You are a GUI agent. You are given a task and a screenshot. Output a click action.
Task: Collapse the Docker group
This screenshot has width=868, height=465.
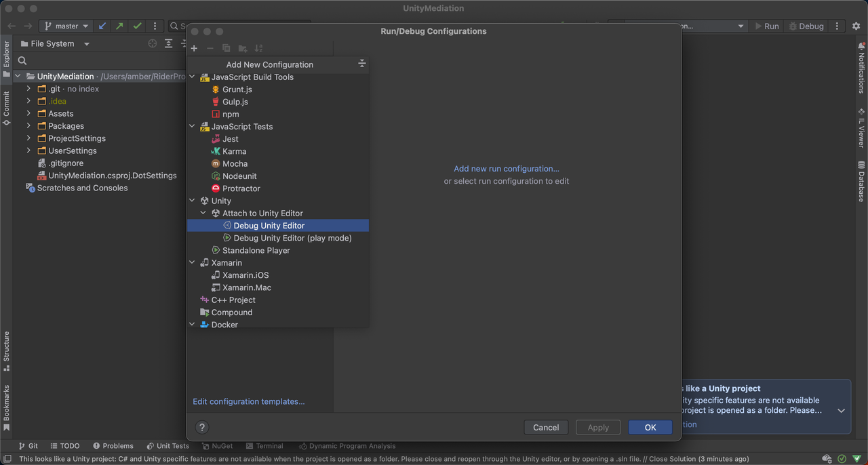pyautogui.click(x=192, y=325)
